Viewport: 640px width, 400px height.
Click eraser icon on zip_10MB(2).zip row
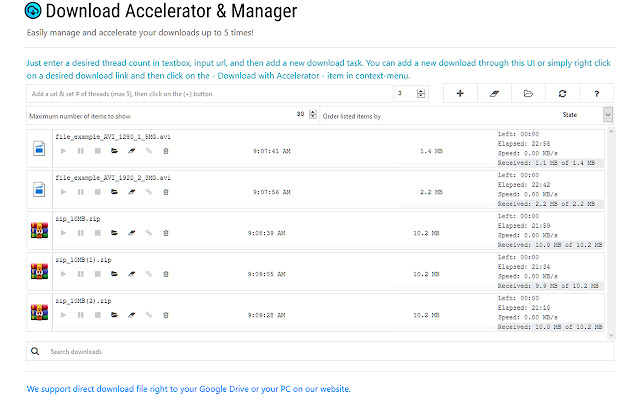coord(131,314)
